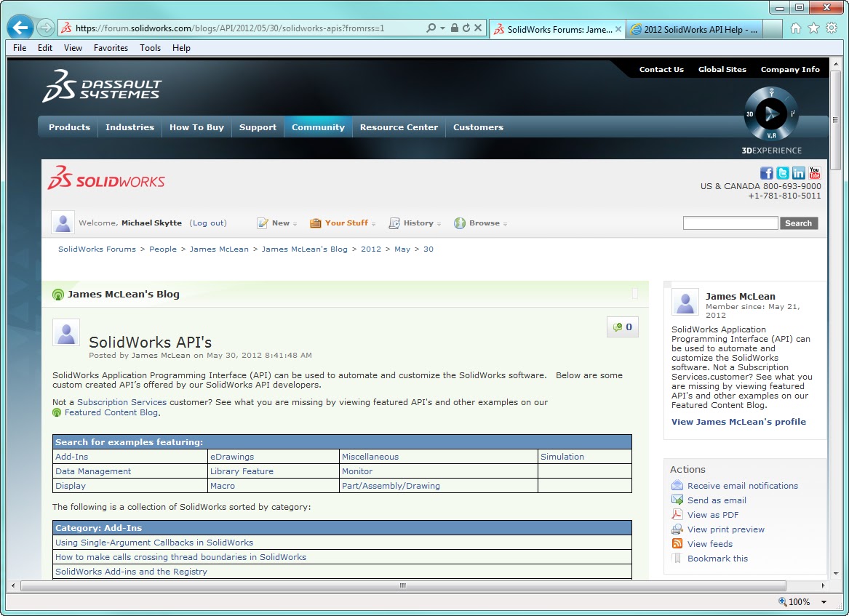Viewport: 849px width, 616px height.
Task: Open the Edit menu
Action: [x=45, y=47]
